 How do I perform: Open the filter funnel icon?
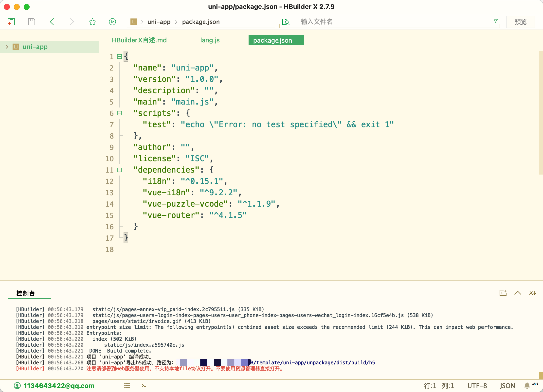(496, 21)
